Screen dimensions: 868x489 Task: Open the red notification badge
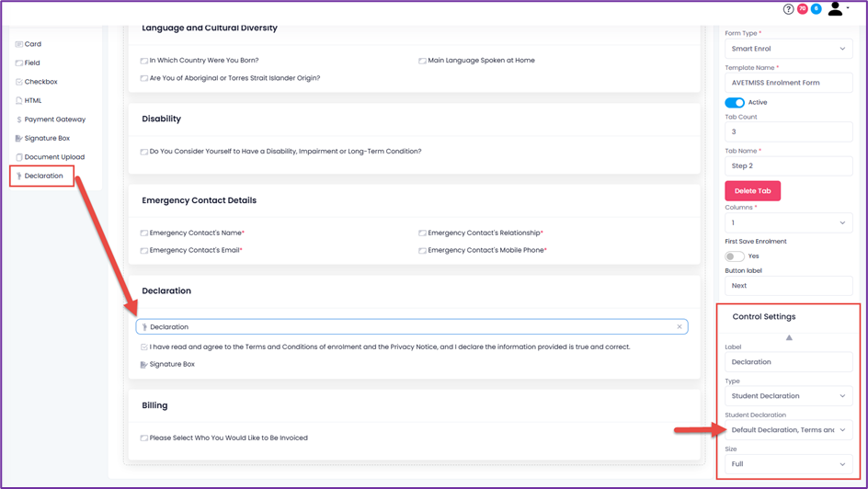pyautogui.click(x=802, y=9)
